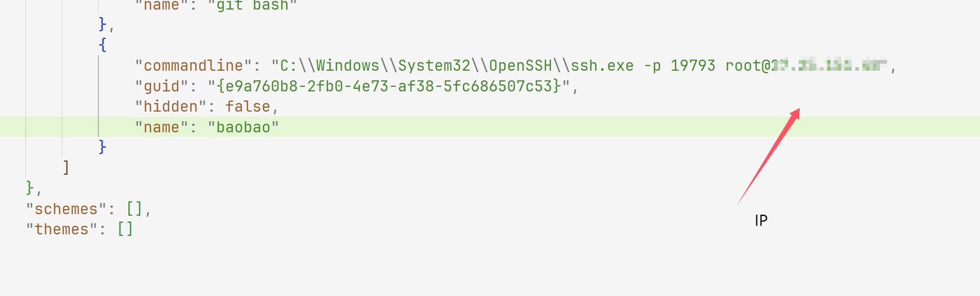Click the opening brace above "commandline"
This screenshot has height=296, width=980.
click(x=102, y=45)
